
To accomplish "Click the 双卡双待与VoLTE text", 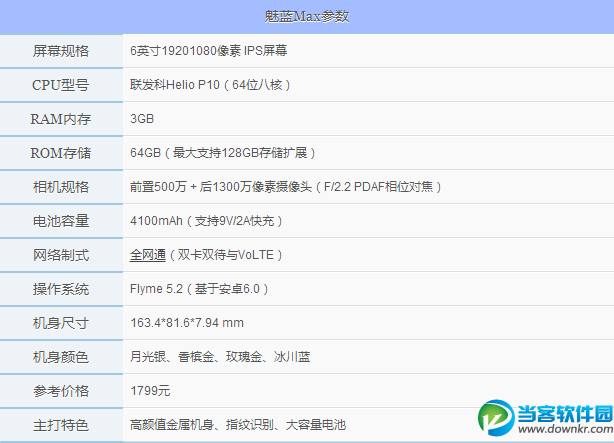I will [226, 255].
